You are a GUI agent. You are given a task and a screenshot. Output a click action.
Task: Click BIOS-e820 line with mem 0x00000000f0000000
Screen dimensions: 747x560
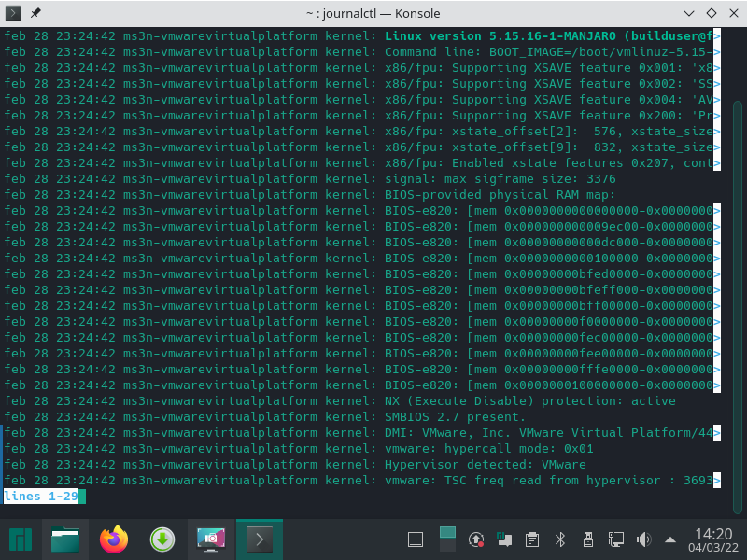362,322
